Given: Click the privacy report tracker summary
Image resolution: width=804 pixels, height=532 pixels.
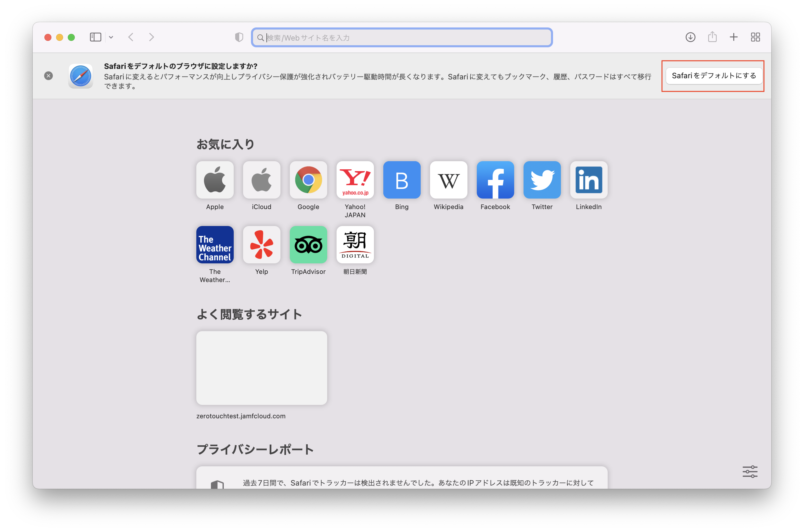Looking at the screenshot, I should tap(402, 478).
